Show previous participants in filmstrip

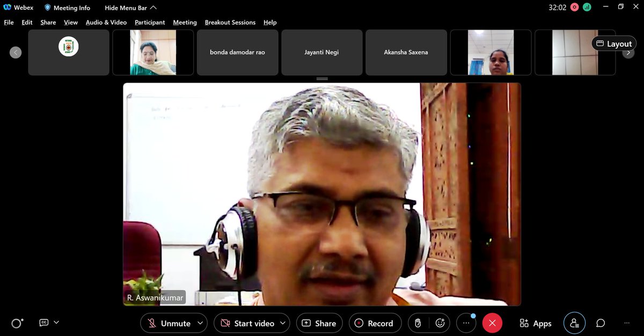click(x=16, y=53)
